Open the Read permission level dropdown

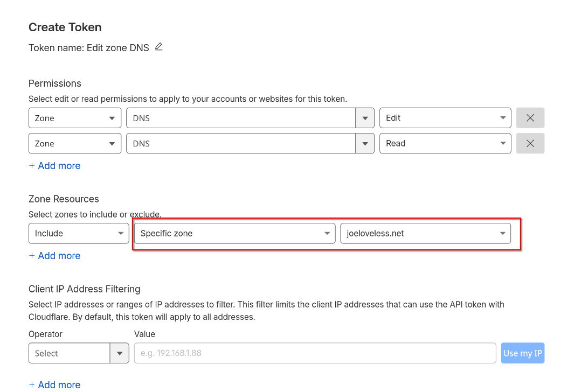(x=445, y=144)
